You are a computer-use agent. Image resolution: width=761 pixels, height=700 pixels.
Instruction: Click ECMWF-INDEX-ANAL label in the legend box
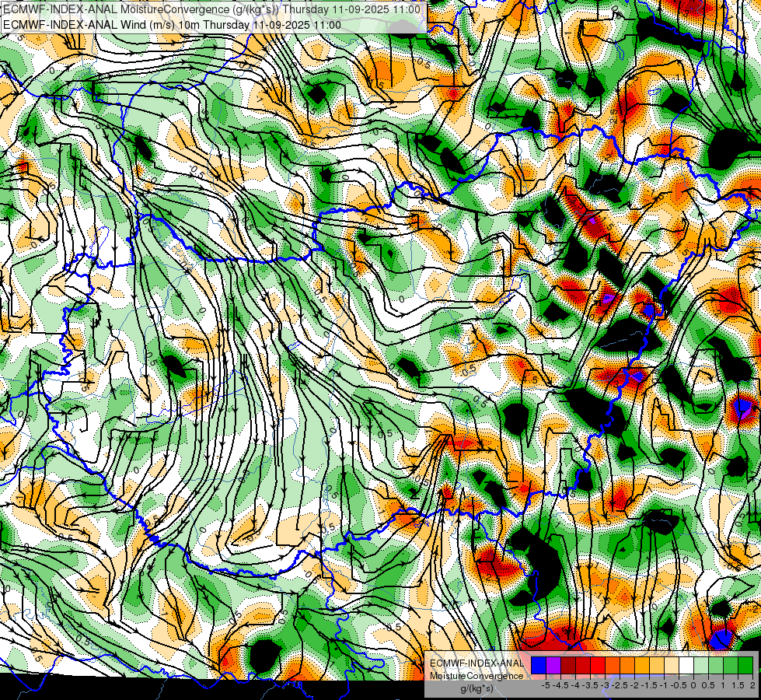pyautogui.click(x=477, y=663)
